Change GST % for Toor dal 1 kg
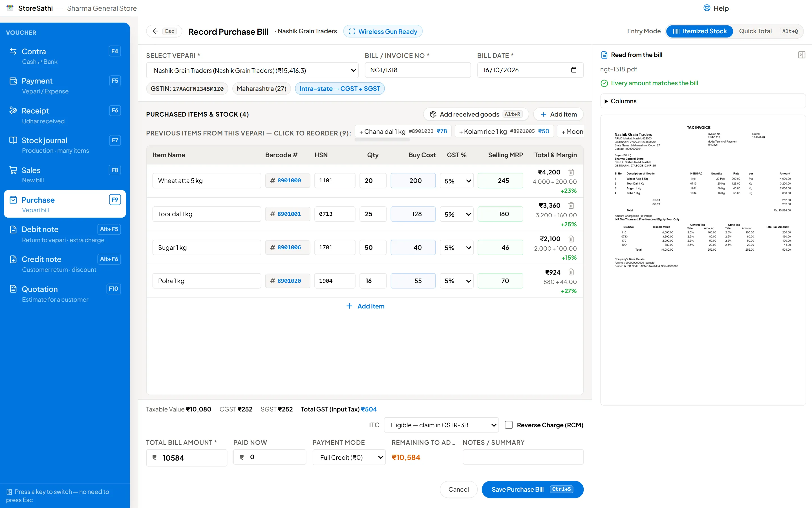Viewport: 812px width, 508px height. point(456,214)
